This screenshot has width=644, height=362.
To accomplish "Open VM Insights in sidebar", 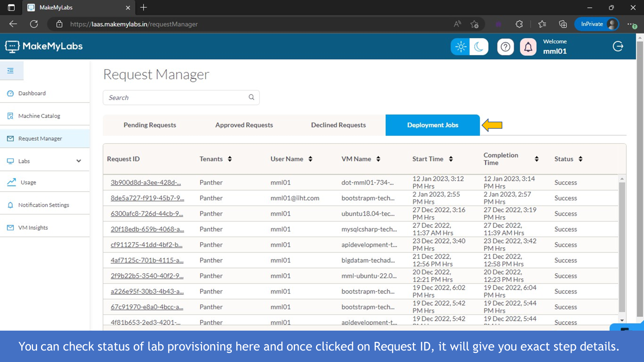I will [x=33, y=228].
